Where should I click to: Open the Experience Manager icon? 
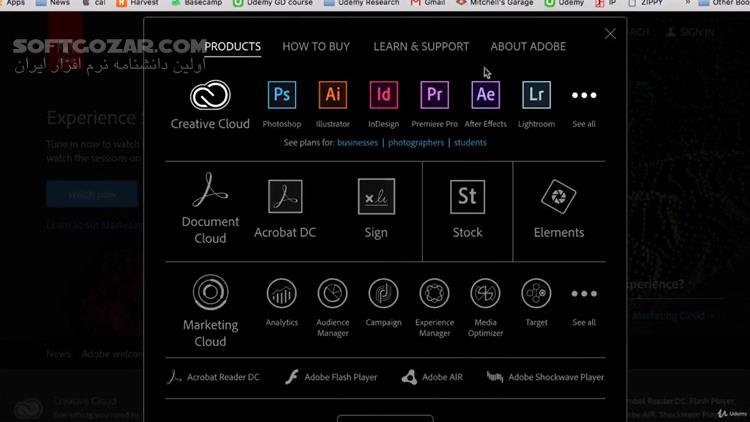(x=434, y=293)
